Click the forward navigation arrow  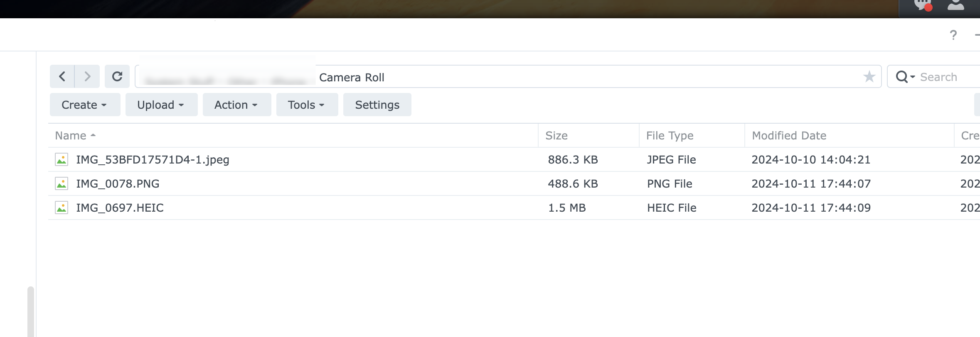click(87, 76)
